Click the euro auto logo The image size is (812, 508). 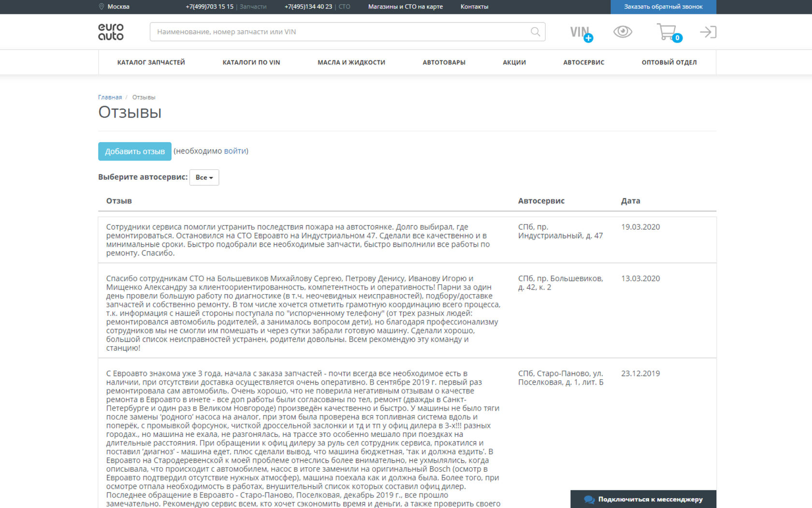111,32
